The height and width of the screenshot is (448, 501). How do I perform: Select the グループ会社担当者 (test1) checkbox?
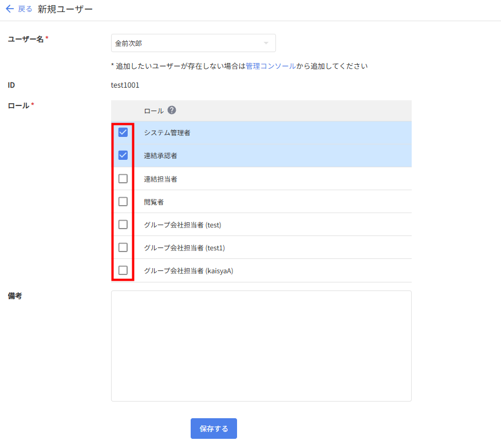[x=123, y=247]
